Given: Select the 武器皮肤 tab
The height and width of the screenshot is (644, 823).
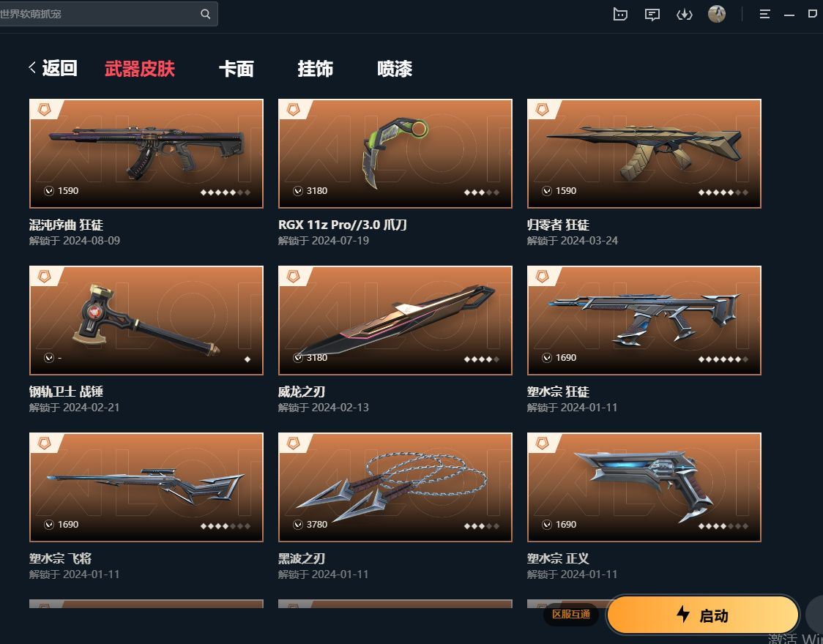Looking at the screenshot, I should click(140, 69).
